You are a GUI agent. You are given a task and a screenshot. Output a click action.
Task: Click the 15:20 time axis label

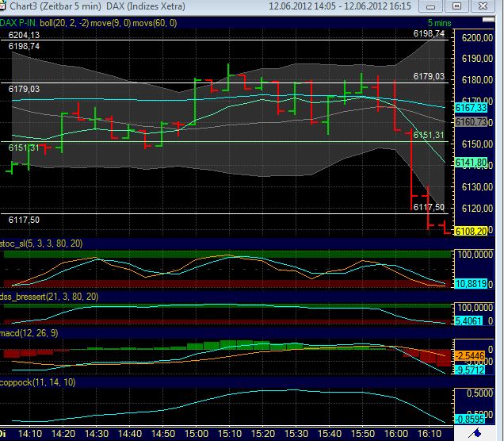pyautogui.click(x=263, y=434)
